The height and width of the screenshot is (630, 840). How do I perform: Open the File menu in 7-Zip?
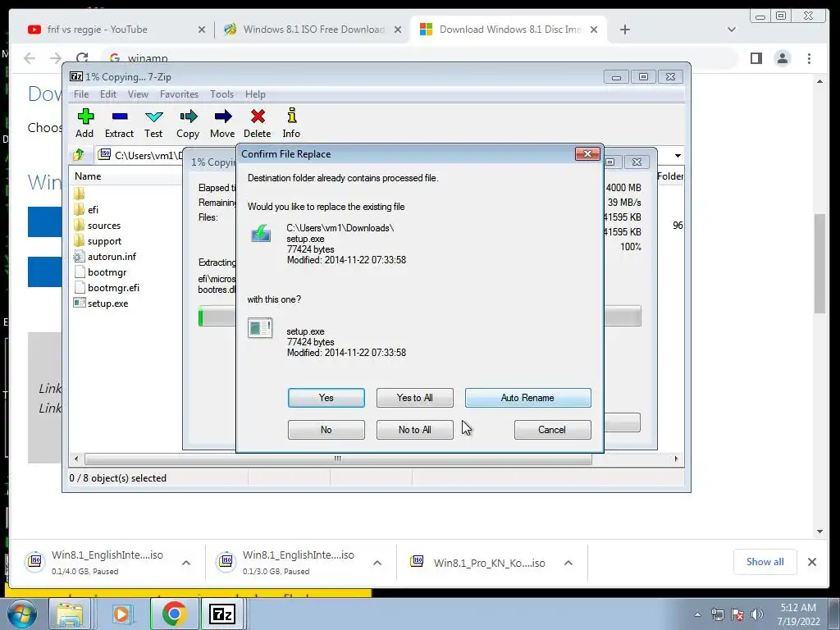[x=81, y=94]
